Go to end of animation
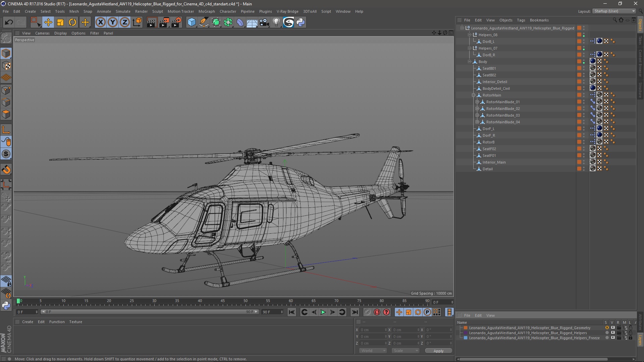The width and height of the screenshot is (644, 362). pyautogui.click(x=355, y=312)
